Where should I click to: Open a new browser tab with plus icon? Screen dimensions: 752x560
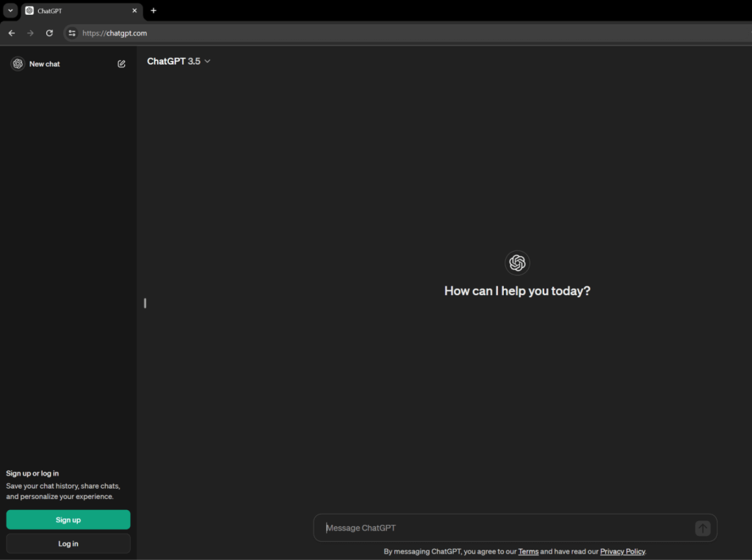tap(153, 10)
